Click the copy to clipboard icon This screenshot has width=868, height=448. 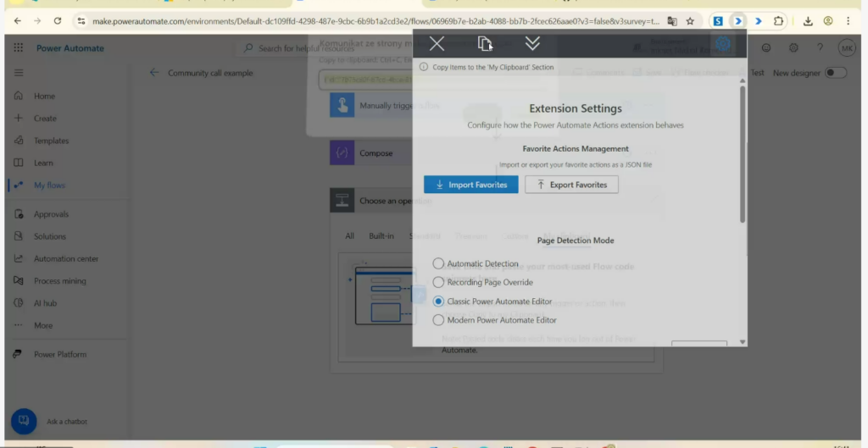coord(485,43)
